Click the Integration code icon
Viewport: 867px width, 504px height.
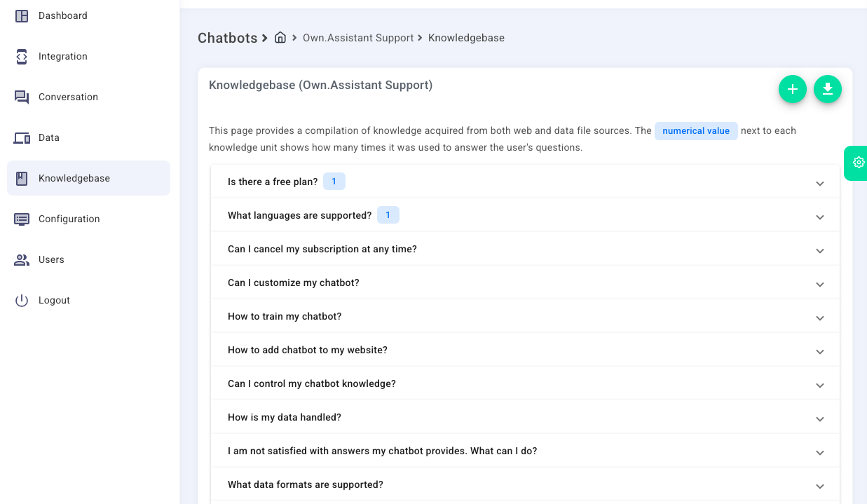pos(22,56)
